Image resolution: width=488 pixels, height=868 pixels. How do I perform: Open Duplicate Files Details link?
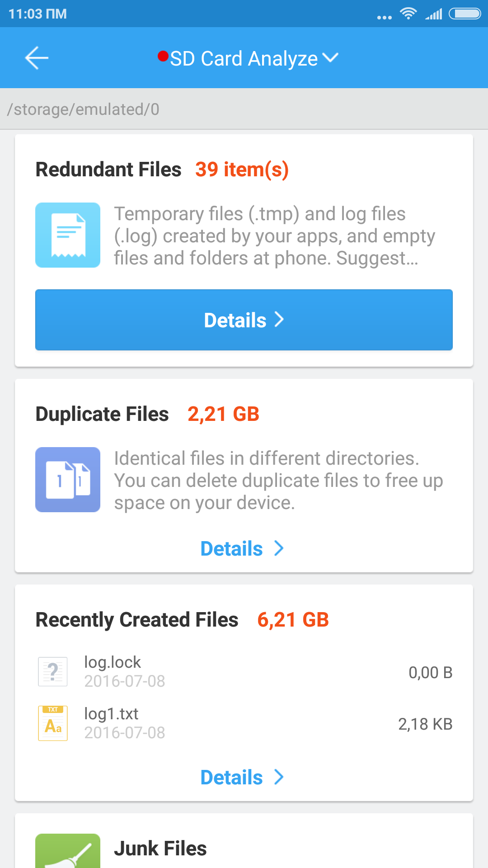click(x=242, y=549)
